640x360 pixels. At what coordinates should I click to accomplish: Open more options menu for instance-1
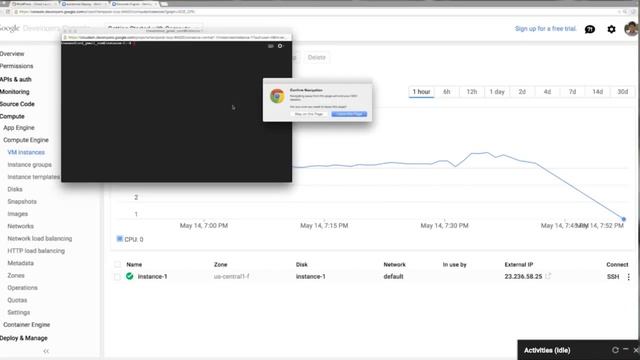[629, 277]
